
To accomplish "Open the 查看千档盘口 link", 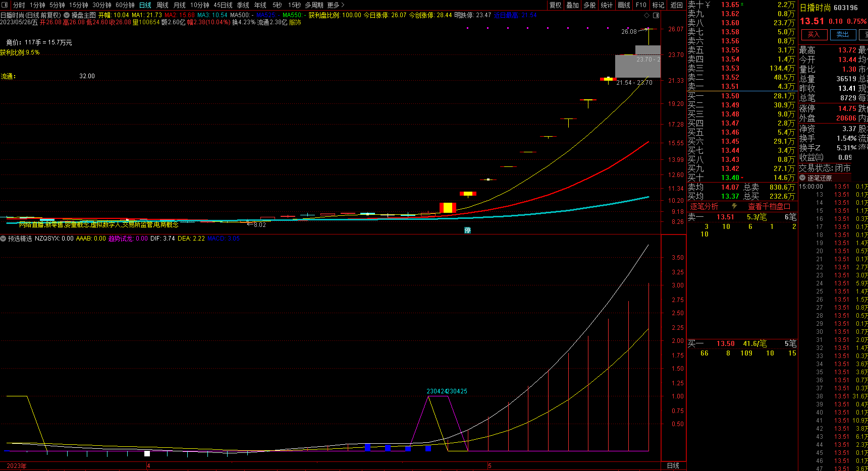I will (x=769, y=206).
